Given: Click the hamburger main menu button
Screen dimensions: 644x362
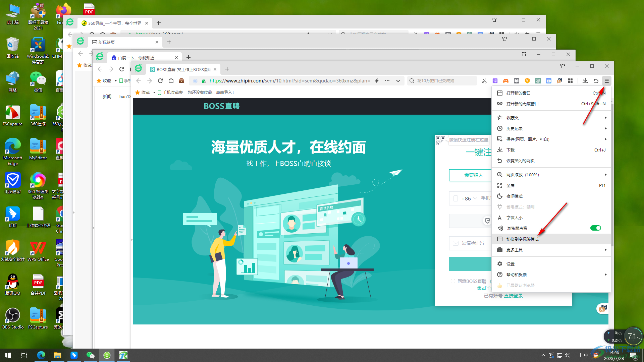Looking at the screenshot, I should click(607, 81).
